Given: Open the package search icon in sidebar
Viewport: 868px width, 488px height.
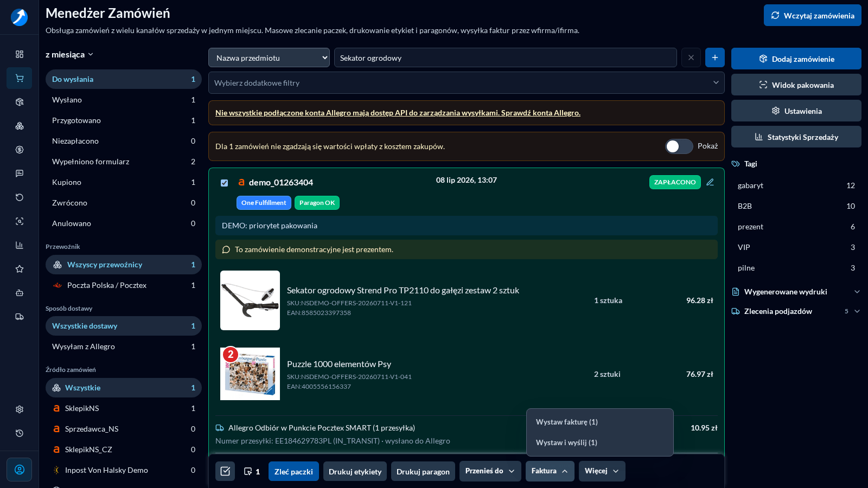Looking at the screenshot, I should tap(20, 102).
